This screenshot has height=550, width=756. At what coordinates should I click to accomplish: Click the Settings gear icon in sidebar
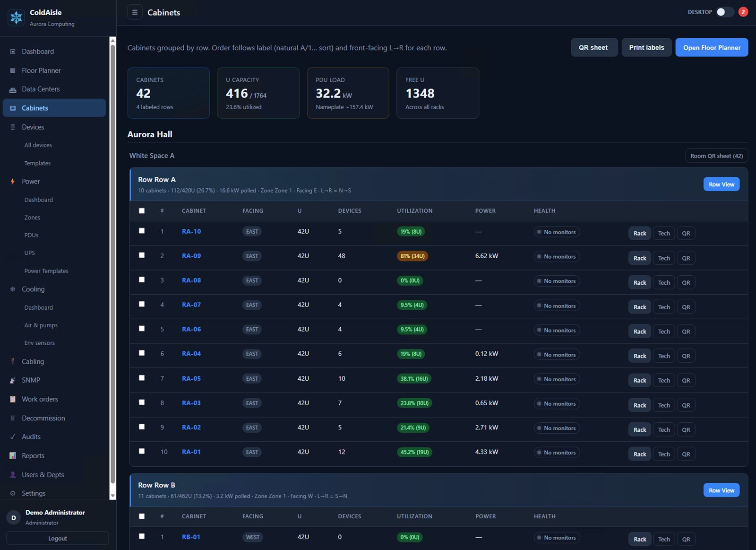tap(13, 493)
